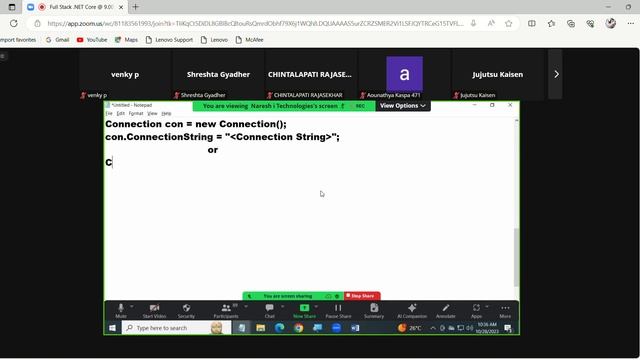Expand the arrow next to Apps

pyautogui.click(x=487, y=306)
